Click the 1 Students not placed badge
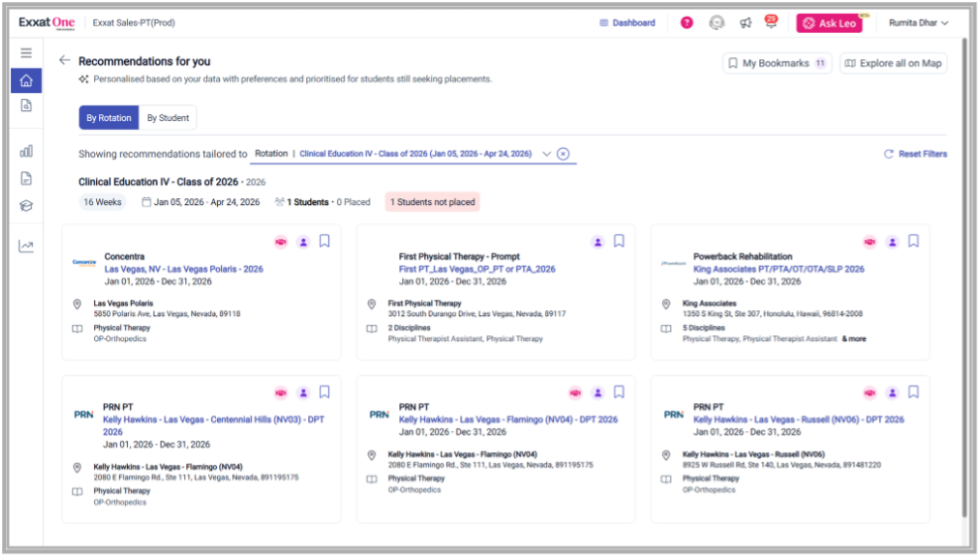Viewport: 980px width, 557px height. click(432, 202)
